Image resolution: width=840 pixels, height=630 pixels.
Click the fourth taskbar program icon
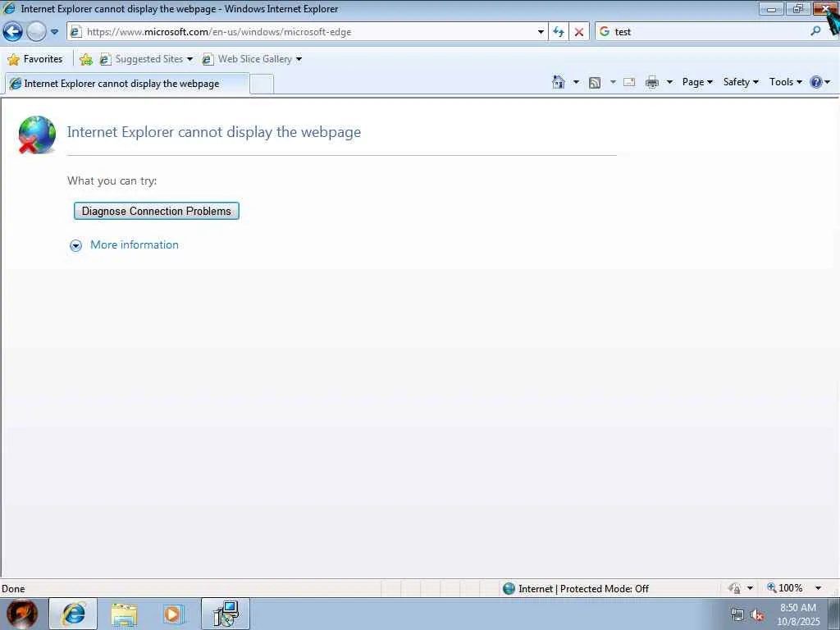(x=226, y=614)
